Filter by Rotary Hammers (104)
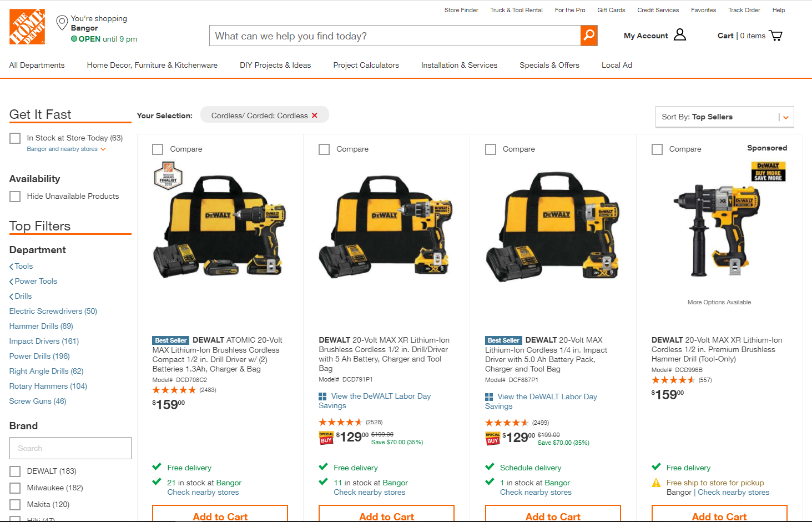Image resolution: width=812 pixels, height=522 pixels. 48,387
